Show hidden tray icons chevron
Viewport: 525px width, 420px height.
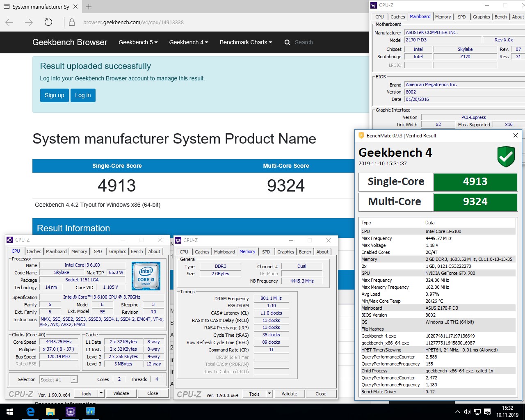coord(458,412)
